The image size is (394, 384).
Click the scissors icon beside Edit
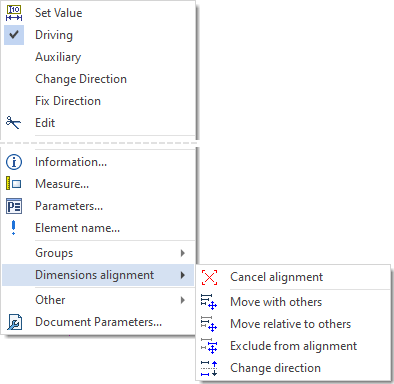point(13,123)
